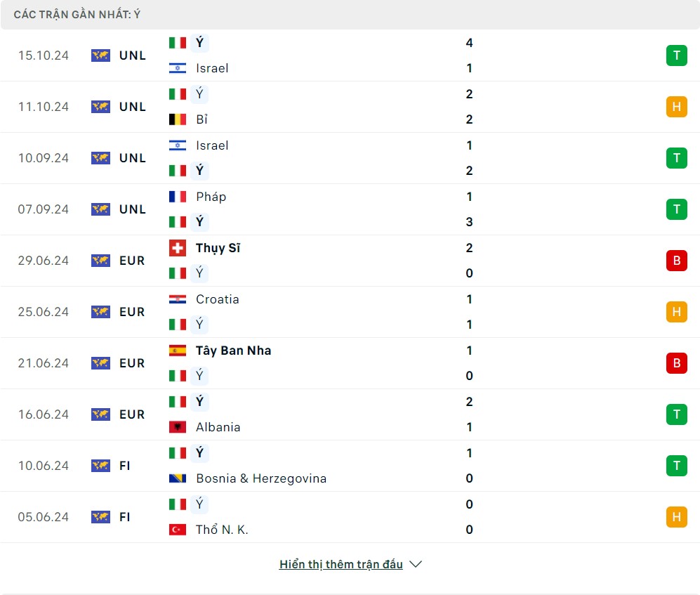Click the red B badge for Thụy Sĩ match
700x595 pixels.
tap(676, 261)
